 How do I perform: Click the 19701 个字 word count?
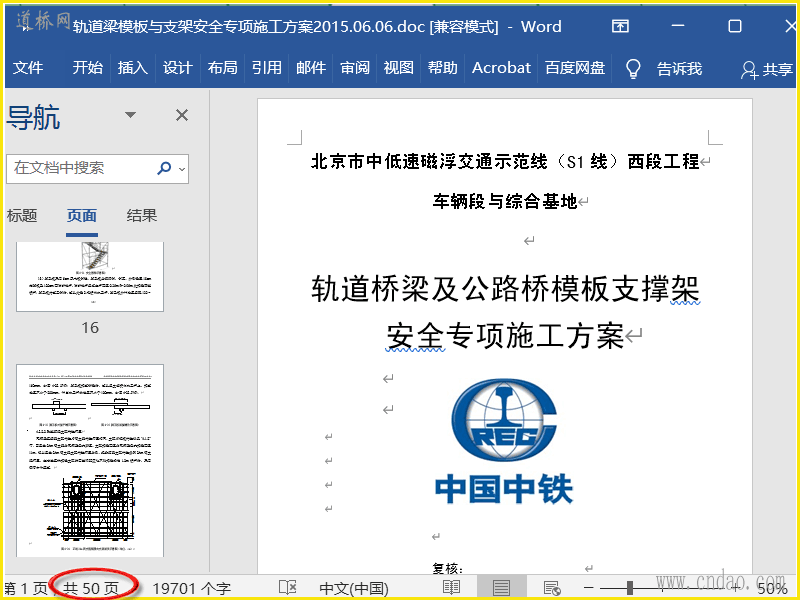(x=191, y=589)
